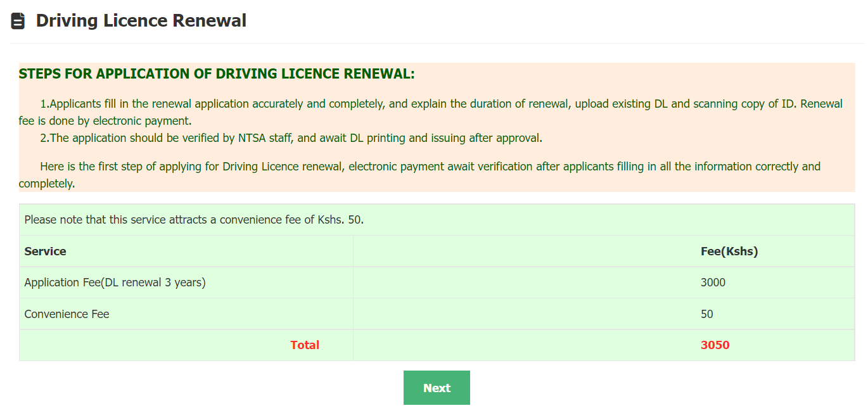Select the Application Fee (DL renewal 3 years) row label

coord(115,283)
